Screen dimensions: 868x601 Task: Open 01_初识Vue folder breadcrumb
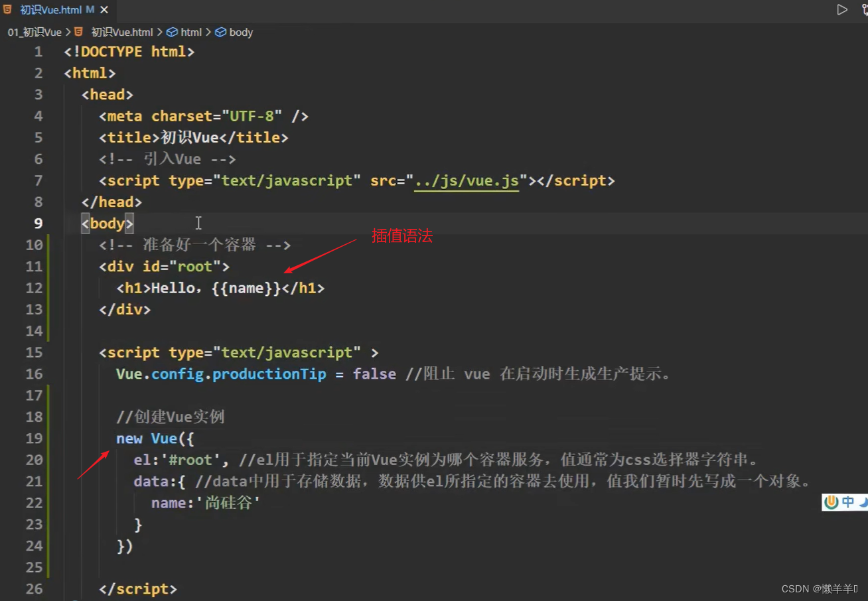[35, 32]
